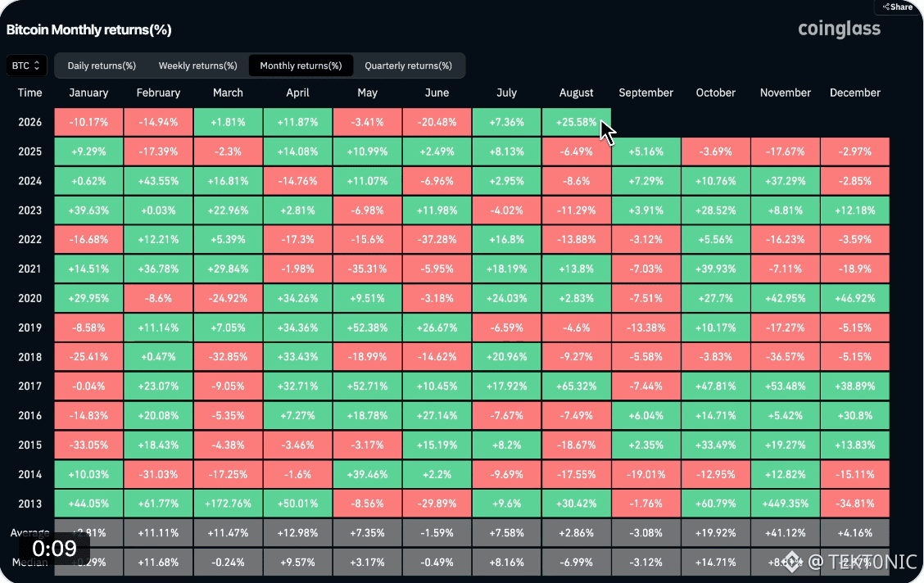Click the +39.93% October 2021 cell

click(x=715, y=269)
